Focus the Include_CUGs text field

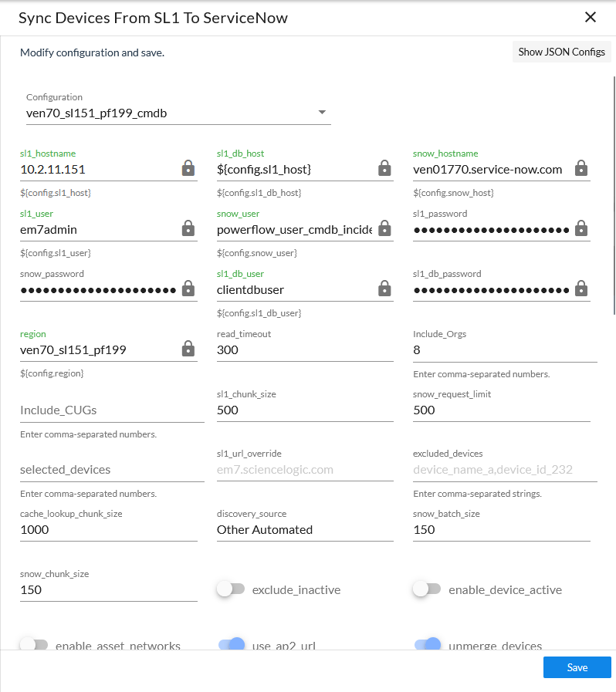(x=111, y=410)
